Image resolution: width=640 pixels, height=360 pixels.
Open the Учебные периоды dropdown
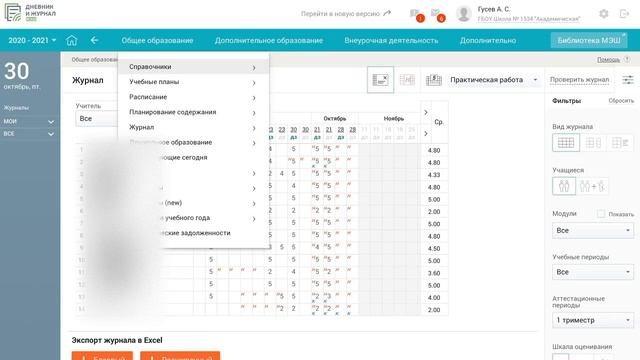(x=593, y=272)
